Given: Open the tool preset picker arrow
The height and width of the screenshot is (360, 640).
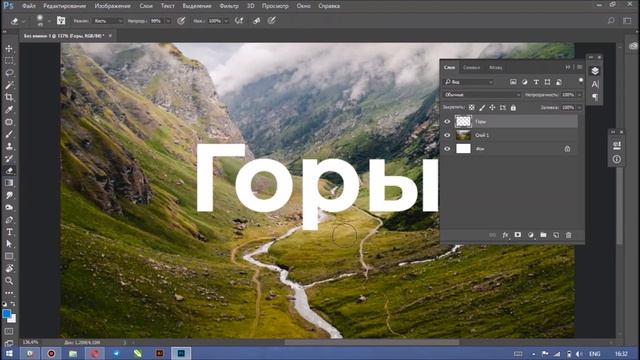Looking at the screenshot, I should pyautogui.click(x=24, y=21).
